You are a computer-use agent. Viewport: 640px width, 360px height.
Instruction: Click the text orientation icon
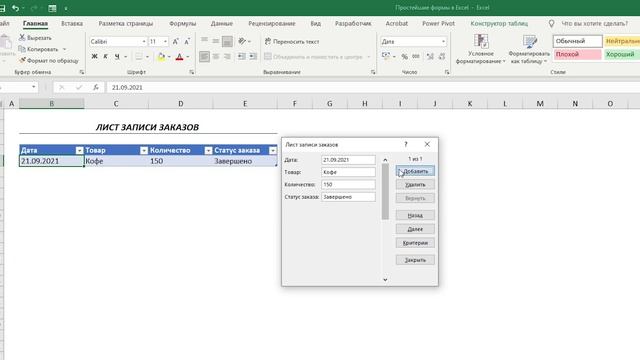coord(242,41)
